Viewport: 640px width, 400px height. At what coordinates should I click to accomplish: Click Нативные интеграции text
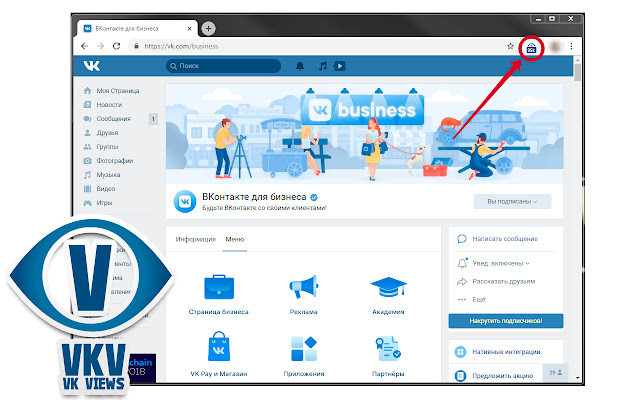coord(507,352)
